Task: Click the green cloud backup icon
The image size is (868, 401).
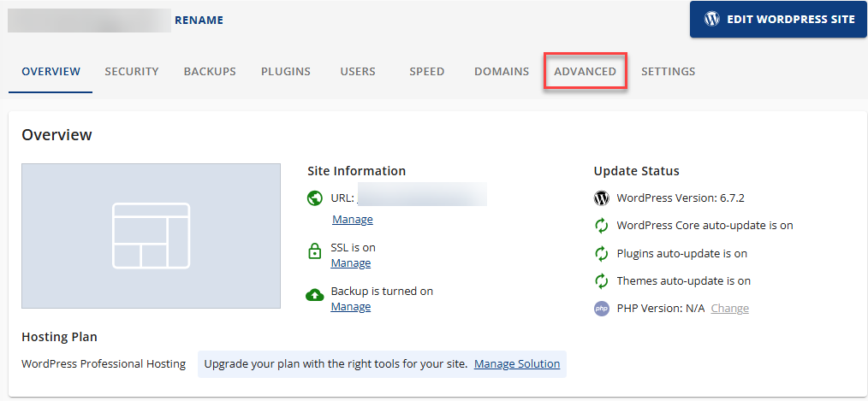Action: click(x=314, y=295)
